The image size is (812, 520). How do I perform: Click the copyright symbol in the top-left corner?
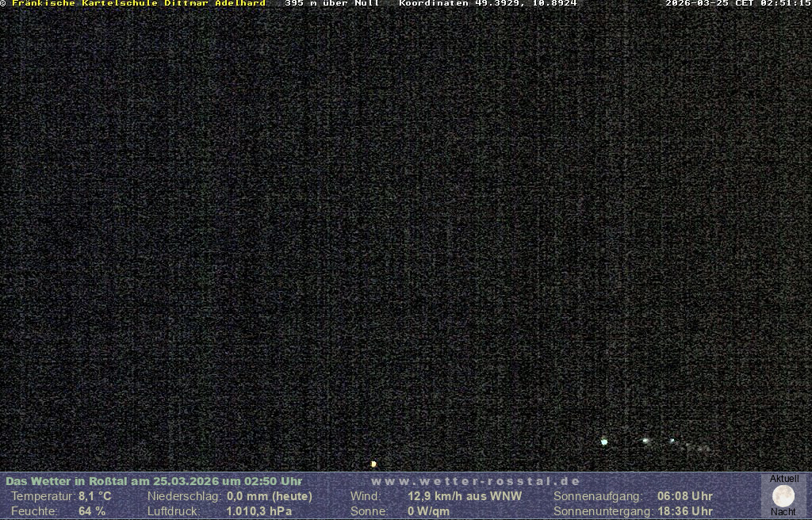click(x=3, y=4)
